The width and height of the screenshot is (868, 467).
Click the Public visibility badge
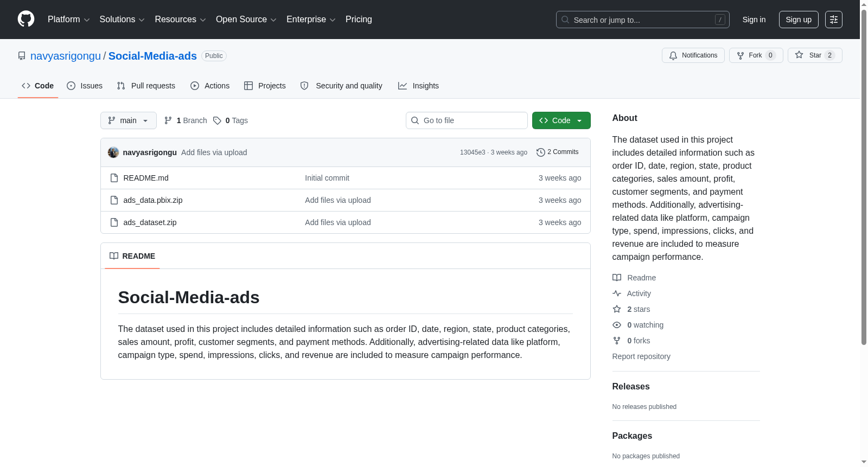[x=214, y=56]
